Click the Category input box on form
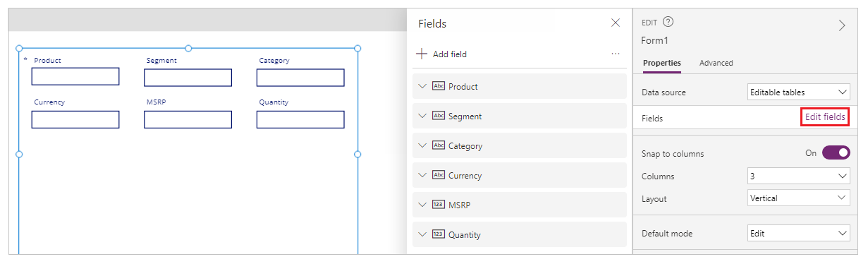Image resolution: width=868 pixels, height=264 pixels. [300, 77]
